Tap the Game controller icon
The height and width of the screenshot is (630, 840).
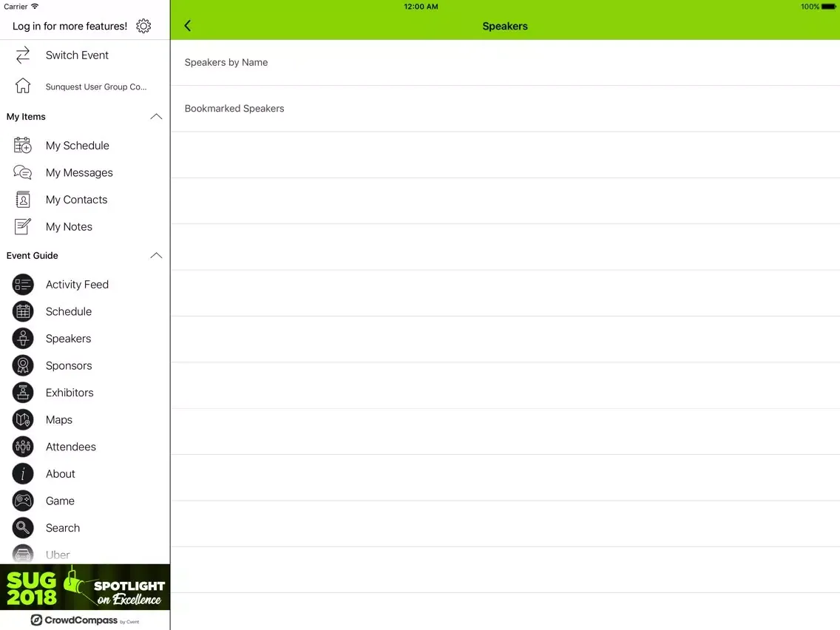[x=22, y=501]
